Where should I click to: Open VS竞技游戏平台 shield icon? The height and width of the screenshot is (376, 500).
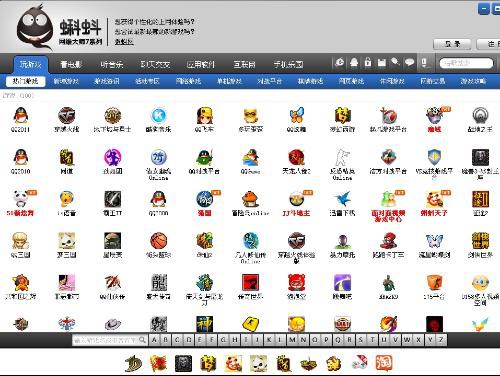(x=434, y=157)
